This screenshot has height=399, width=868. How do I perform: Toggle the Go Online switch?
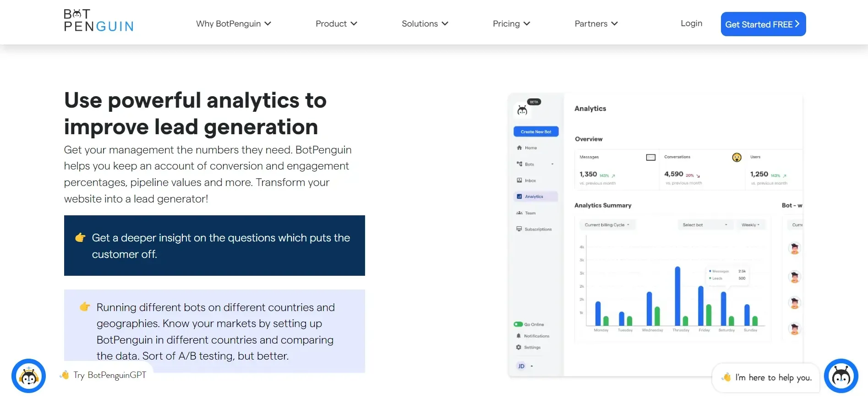[519, 324]
